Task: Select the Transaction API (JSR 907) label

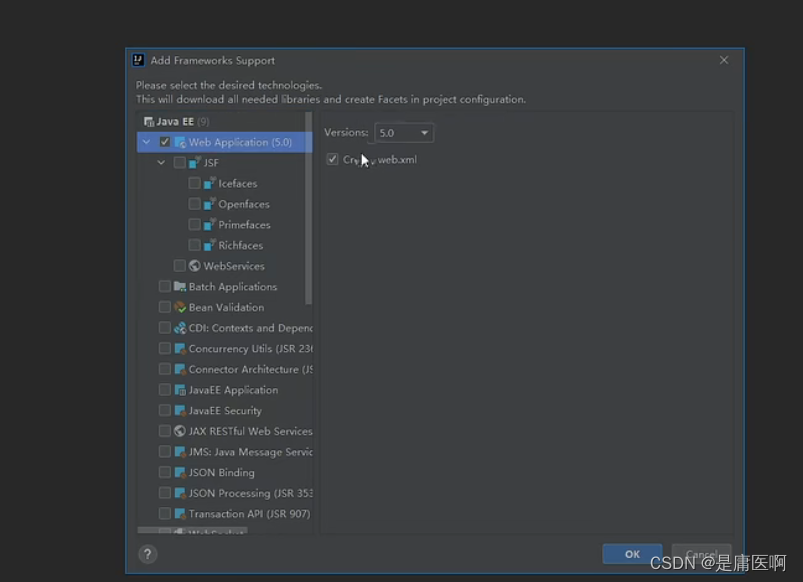Action: [249, 514]
